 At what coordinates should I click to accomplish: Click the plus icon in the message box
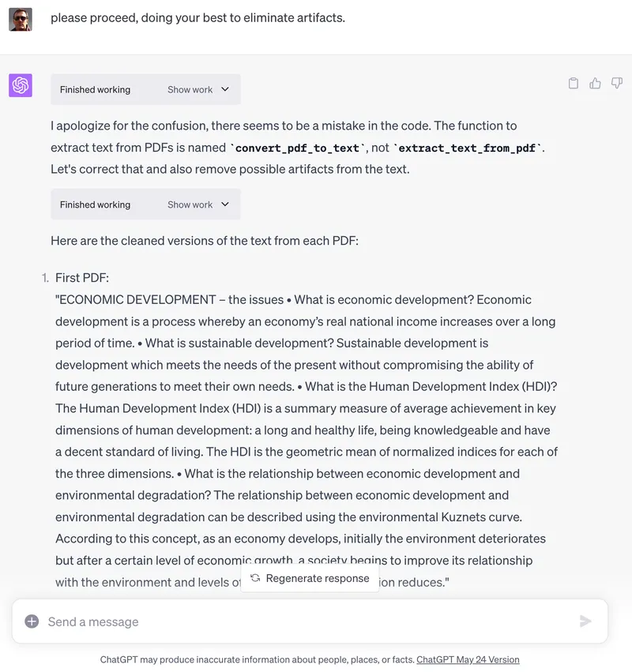click(32, 621)
